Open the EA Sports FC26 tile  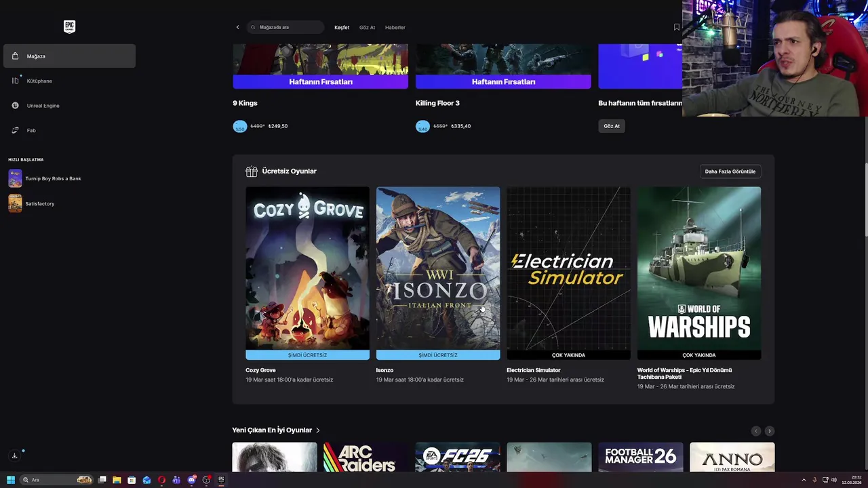point(458,457)
